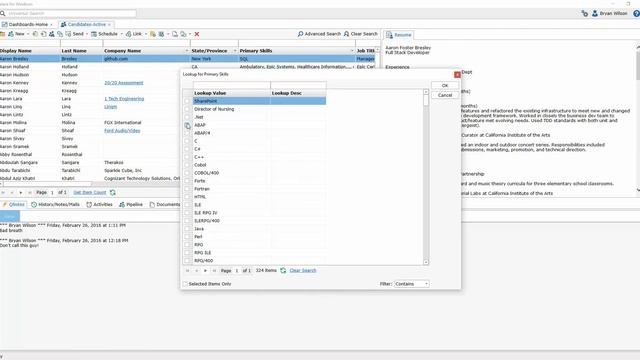Viewport: 640px width, 360px height.
Task: Open dropdown arrow beside the copy pages icon
Action: point(190,34)
